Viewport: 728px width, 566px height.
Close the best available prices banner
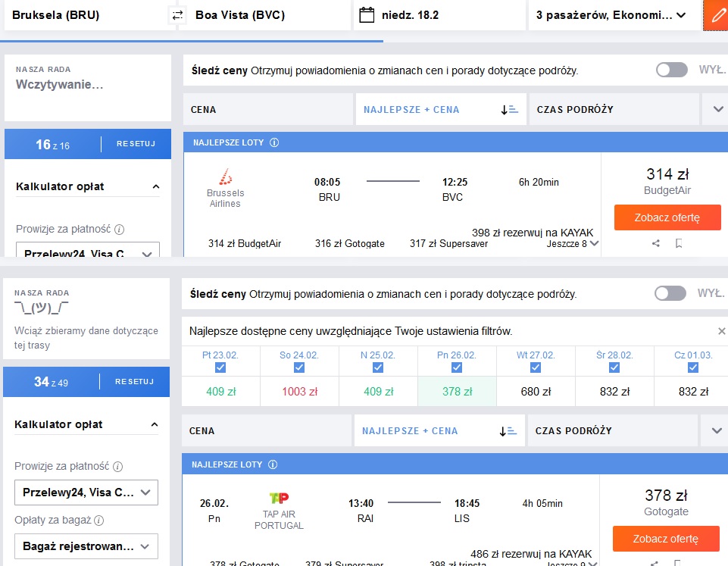click(x=721, y=331)
